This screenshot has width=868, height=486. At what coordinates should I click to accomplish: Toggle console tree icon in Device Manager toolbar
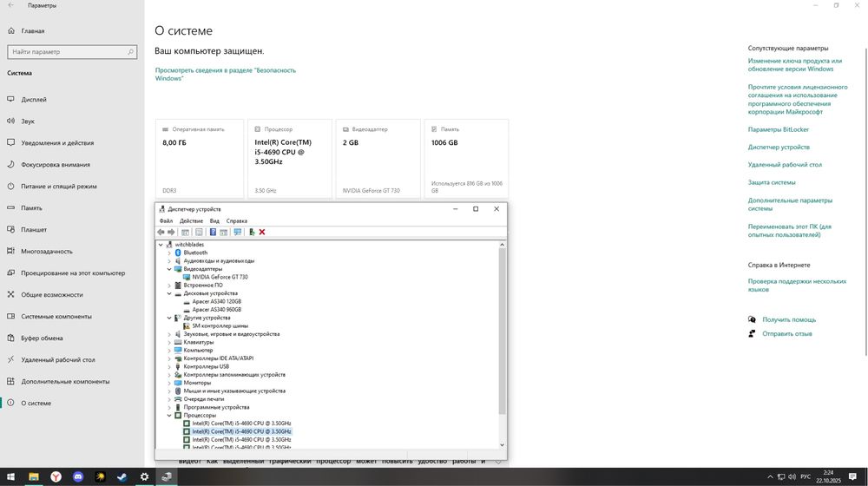(186, 232)
